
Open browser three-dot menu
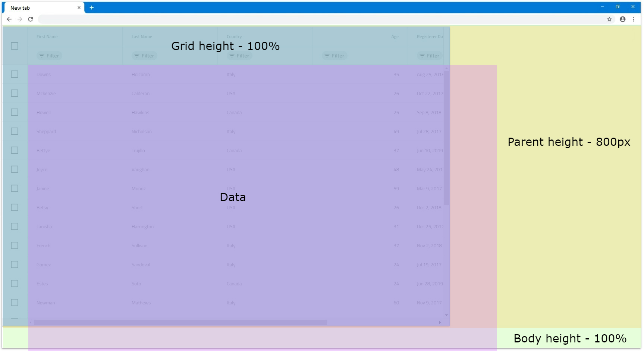click(x=633, y=19)
